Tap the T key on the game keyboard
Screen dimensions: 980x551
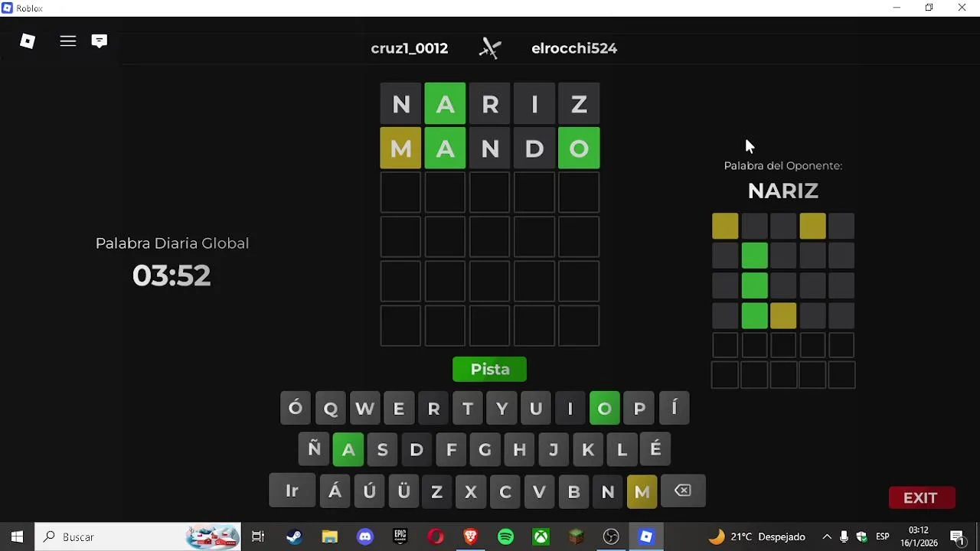point(468,409)
